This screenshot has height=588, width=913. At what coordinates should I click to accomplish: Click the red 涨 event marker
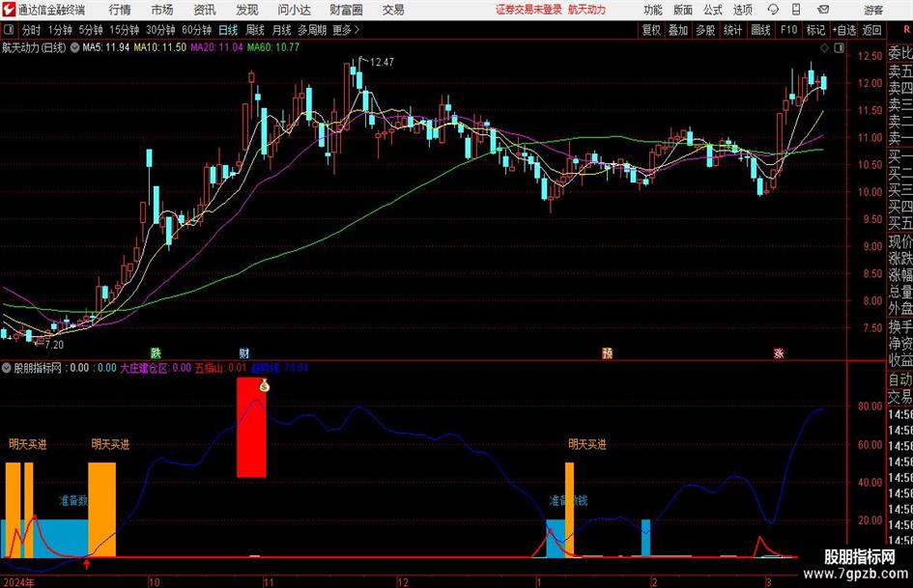pyautogui.click(x=779, y=352)
